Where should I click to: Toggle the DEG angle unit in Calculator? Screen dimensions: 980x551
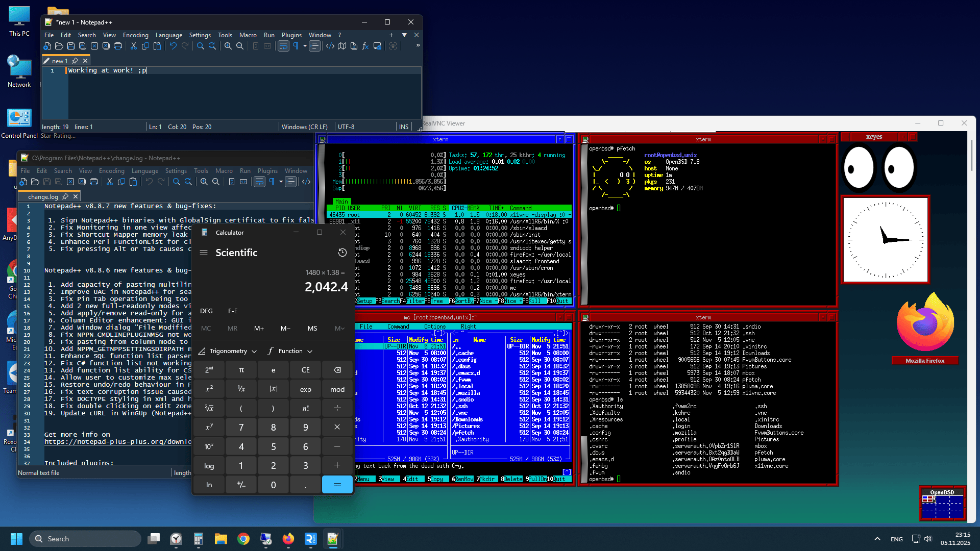tap(206, 311)
